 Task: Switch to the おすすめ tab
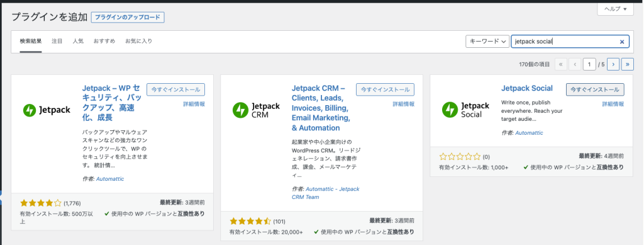pyautogui.click(x=104, y=41)
